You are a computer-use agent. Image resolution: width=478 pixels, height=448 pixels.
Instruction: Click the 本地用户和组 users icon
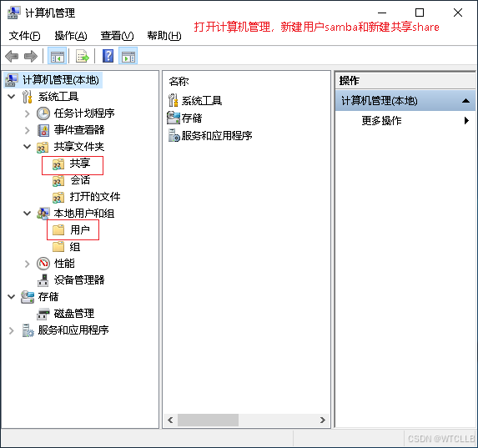pyautogui.click(x=43, y=214)
